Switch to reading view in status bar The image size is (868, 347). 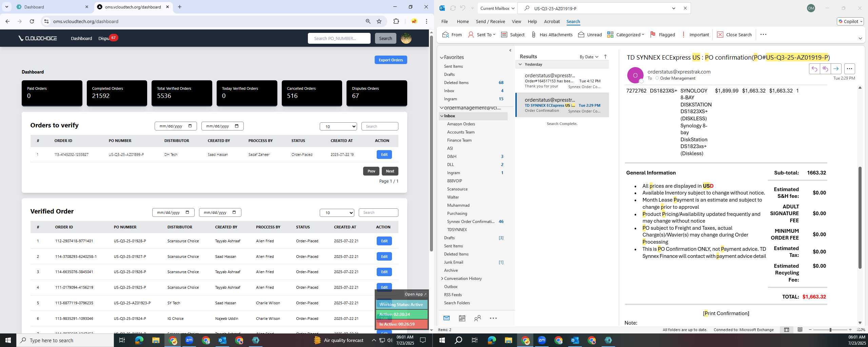pyautogui.click(x=800, y=330)
